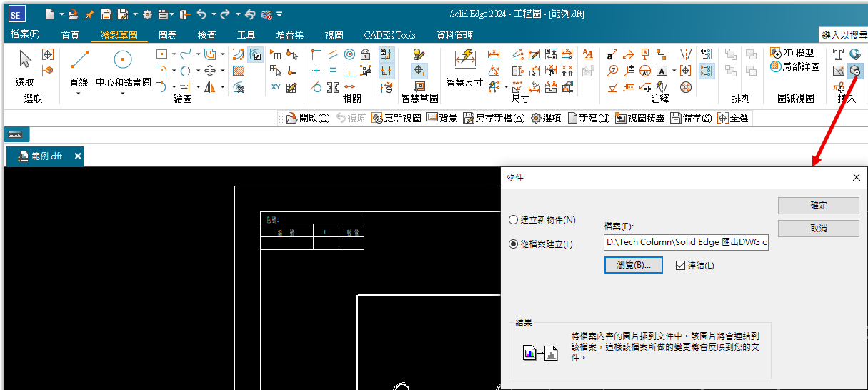Click the 局部詳圖 detail view tool
The image size is (868, 390).
pos(795,66)
